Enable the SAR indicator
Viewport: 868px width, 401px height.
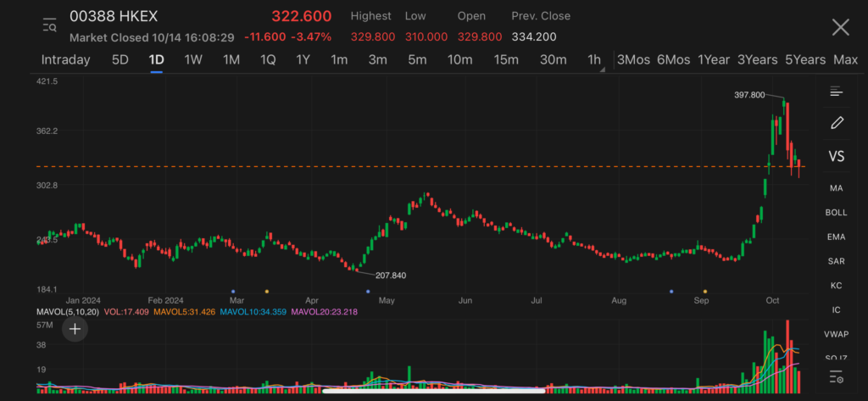click(836, 261)
